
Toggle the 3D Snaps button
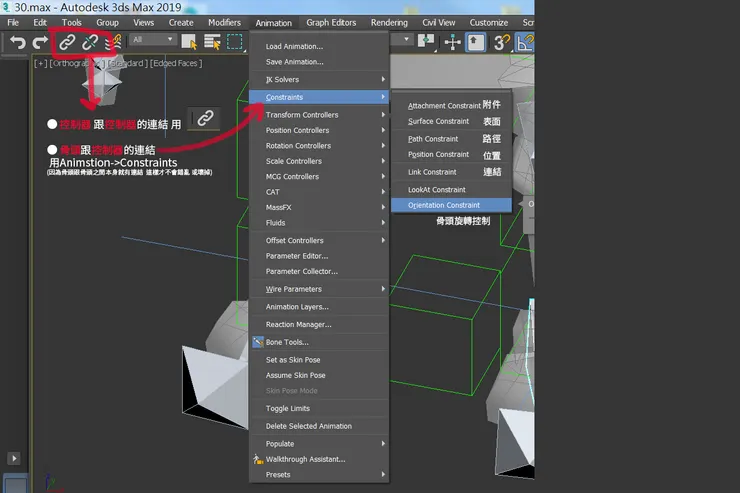(502, 42)
